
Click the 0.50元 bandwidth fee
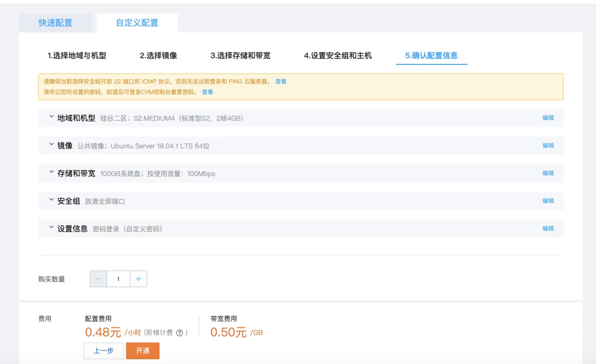click(x=228, y=332)
